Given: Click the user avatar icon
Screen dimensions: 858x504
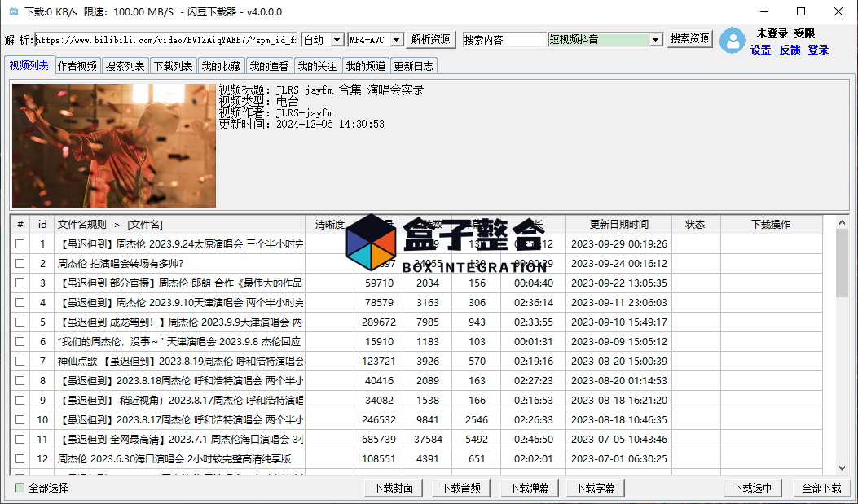Looking at the screenshot, I should point(733,41).
